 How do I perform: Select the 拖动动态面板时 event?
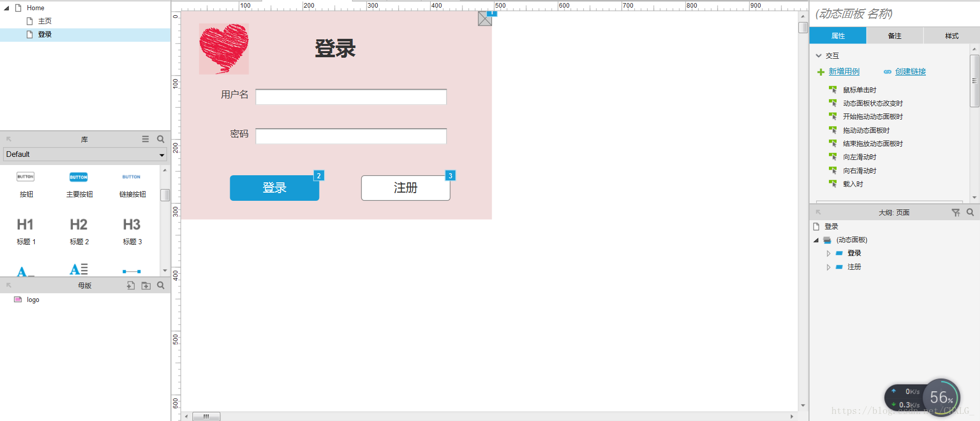pyautogui.click(x=866, y=130)
